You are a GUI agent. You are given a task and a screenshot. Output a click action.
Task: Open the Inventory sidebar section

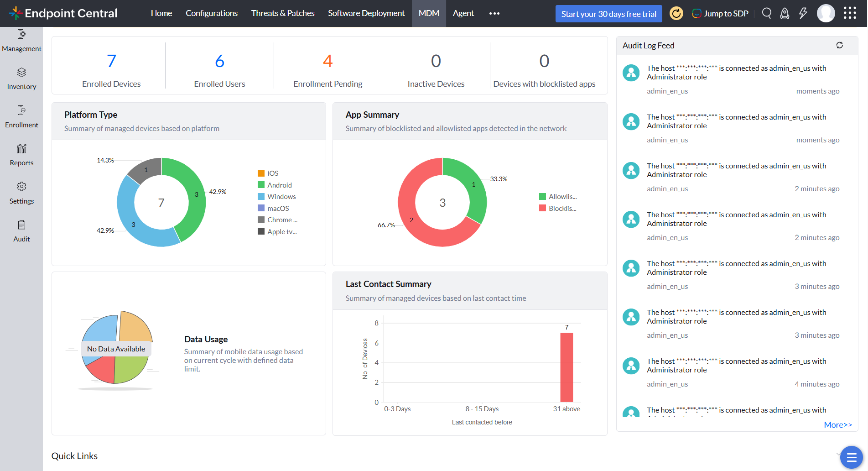coord(21,79)
